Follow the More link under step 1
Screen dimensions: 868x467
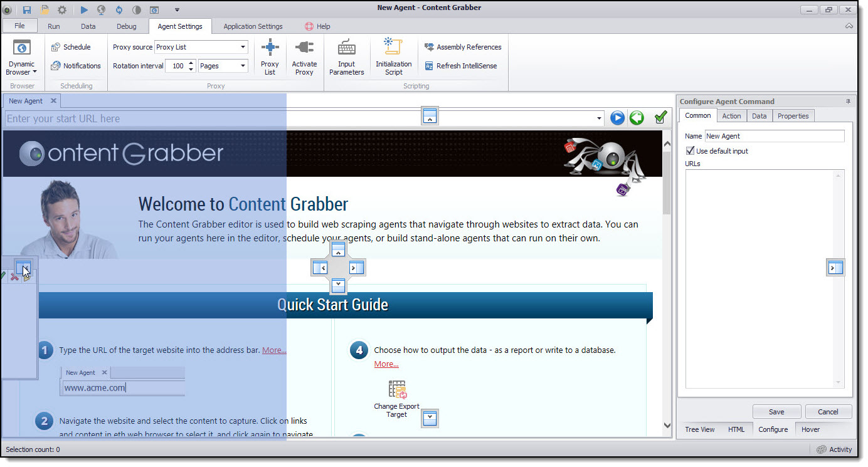[x=274, y=350]
